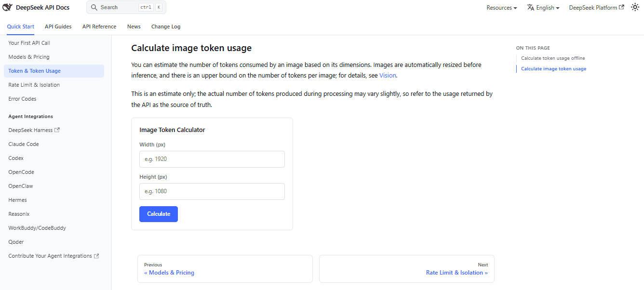Select Token & Token Usage sidebar item
Screen dimensions: 644x290
[54, 71]
